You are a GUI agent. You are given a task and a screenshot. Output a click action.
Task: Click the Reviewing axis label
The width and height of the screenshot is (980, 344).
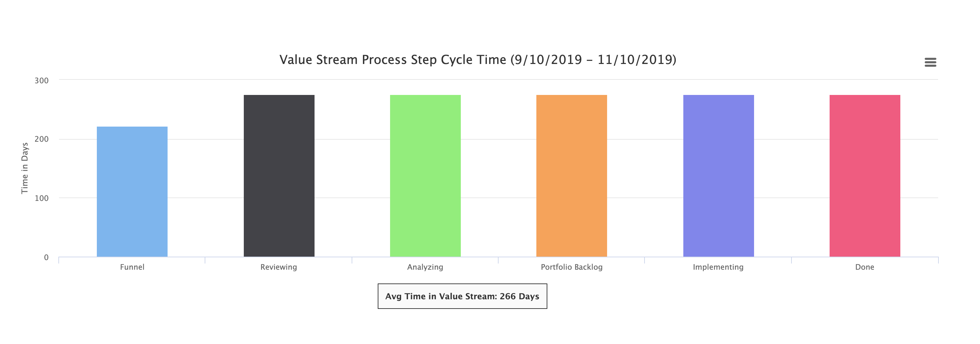[x=278, y=267]
